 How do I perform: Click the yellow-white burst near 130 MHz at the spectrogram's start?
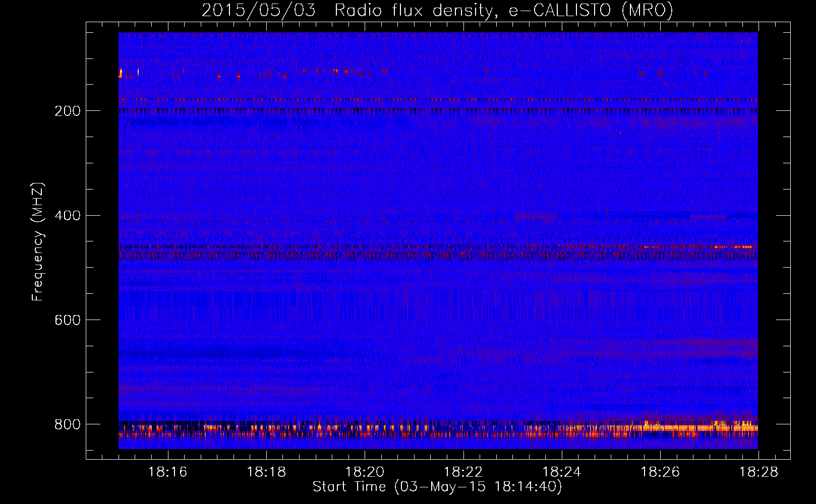coord(121,73)
